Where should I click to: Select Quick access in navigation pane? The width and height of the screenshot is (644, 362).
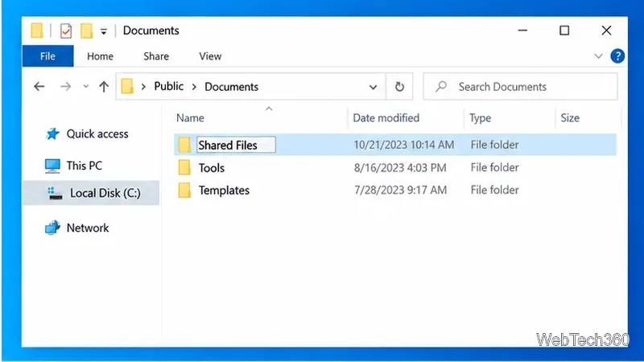[x=97, y=134]
